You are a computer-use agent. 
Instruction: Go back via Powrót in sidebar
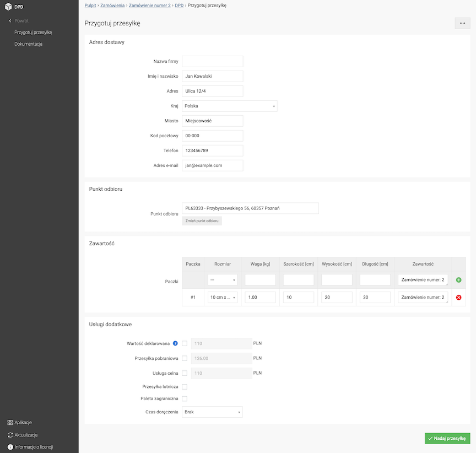click(x=21, y=20)
